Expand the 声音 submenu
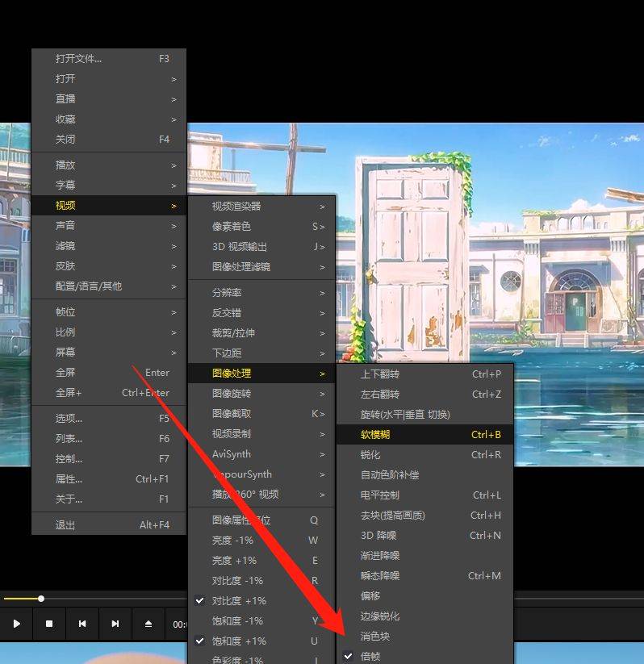Viewport: 644px width, 664px height. tap(109, 226)
